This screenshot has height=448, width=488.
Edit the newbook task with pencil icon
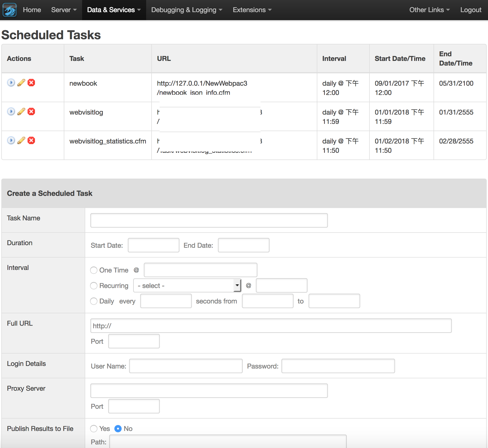[21, 83]
